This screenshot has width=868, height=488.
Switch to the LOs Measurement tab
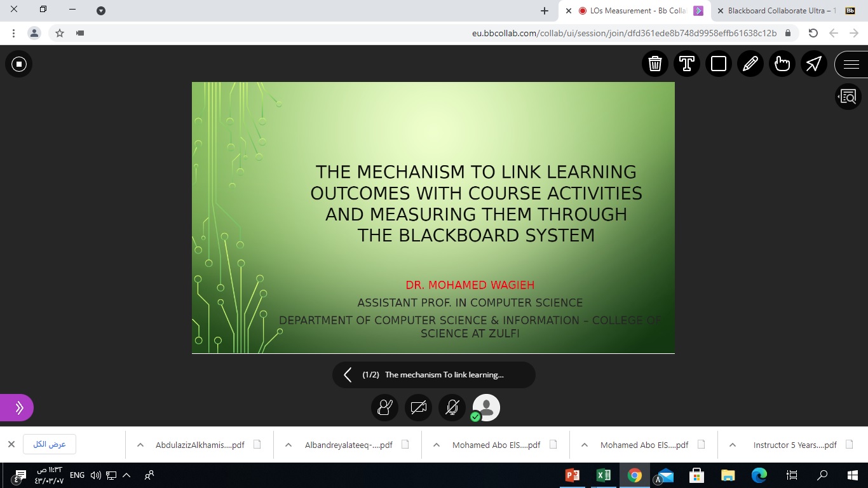pyautogui.click(x=635, y=11)
